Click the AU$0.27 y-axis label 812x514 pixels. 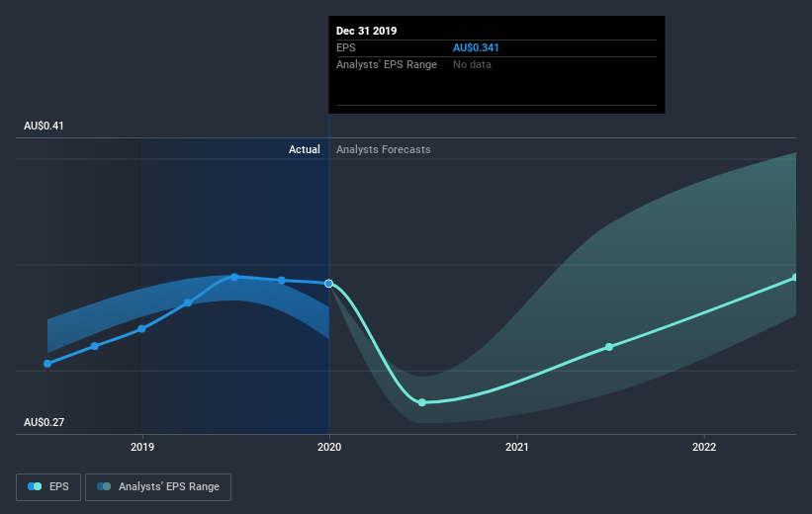pyautogui.click(x=45, y=422)
